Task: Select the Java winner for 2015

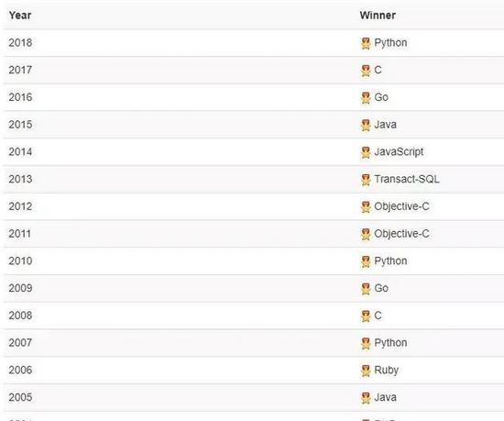Action: (385, 125)
